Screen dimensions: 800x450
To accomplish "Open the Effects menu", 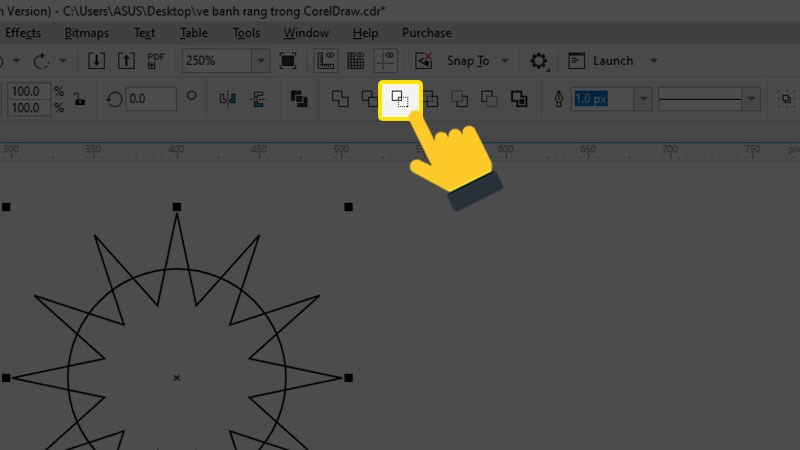I will pyautogui.click(x=22, y=33).
